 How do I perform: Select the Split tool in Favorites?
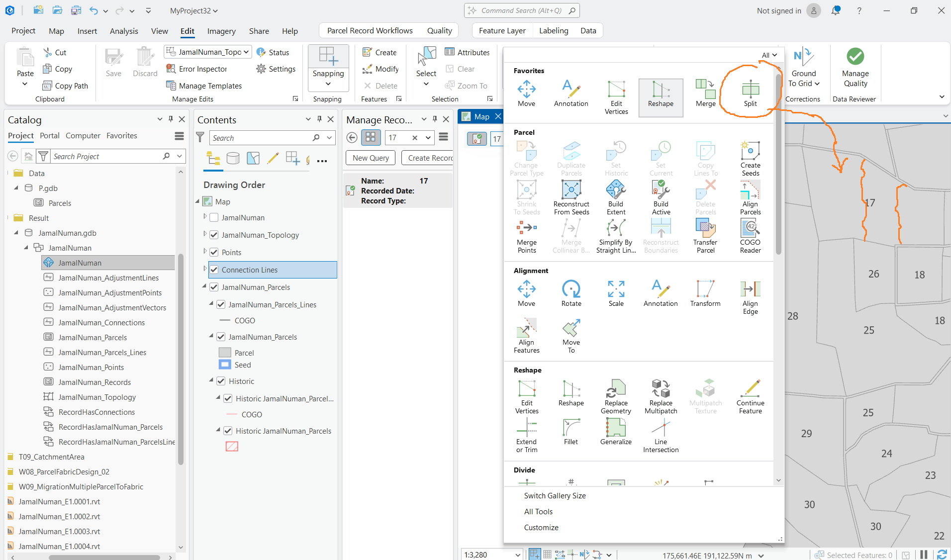click(750, 93)
